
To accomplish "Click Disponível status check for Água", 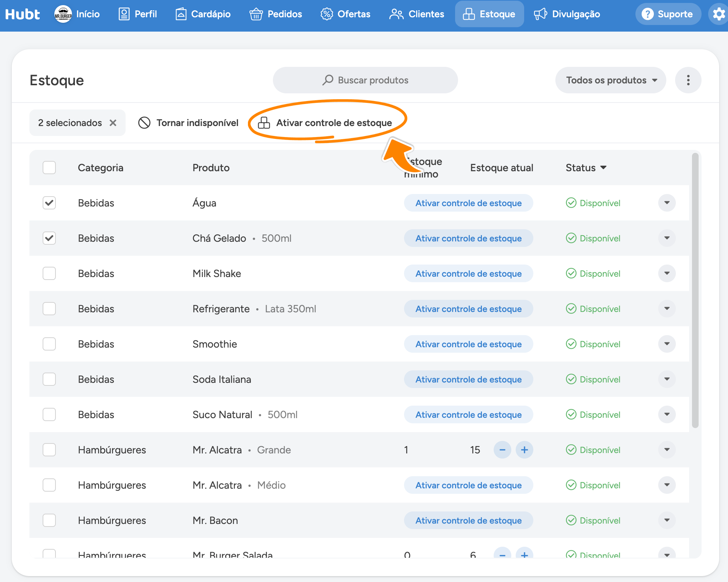I will [571, 203].
